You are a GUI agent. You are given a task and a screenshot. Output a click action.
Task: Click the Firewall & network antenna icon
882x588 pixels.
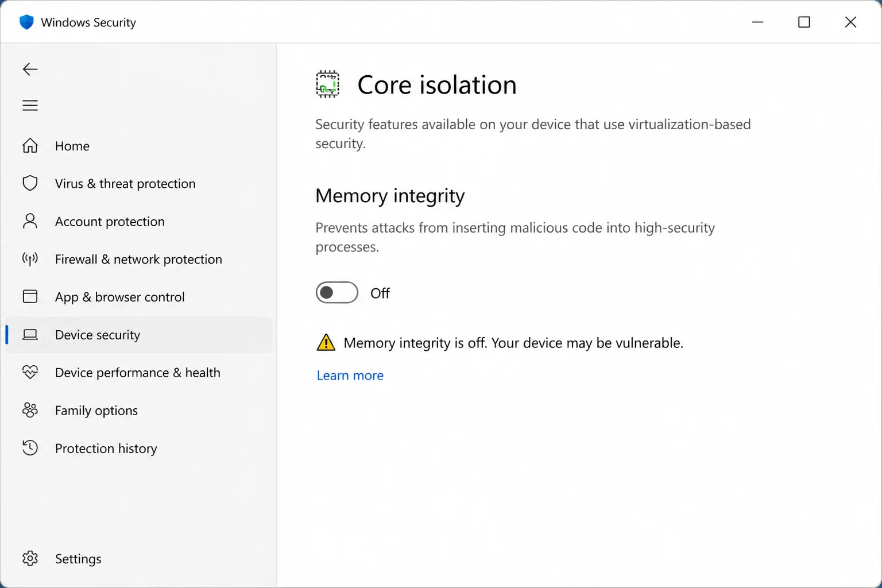(x=30, y=259)
